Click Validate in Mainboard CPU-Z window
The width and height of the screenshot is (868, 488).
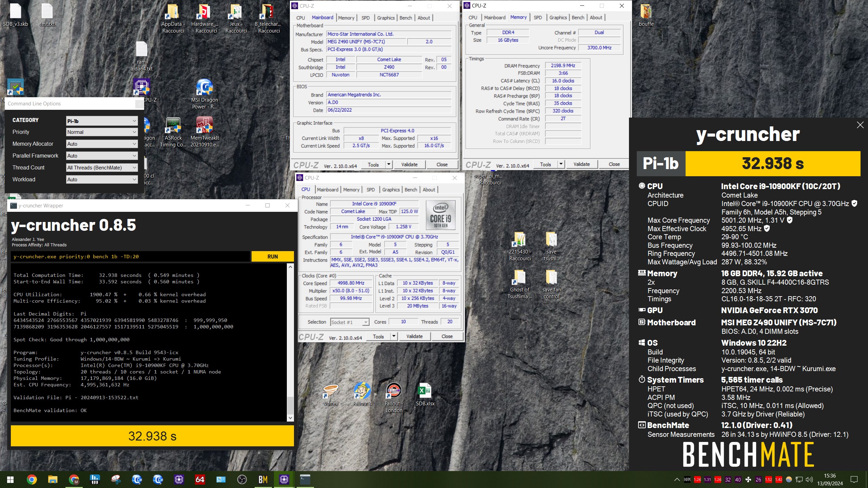point(409,164)
